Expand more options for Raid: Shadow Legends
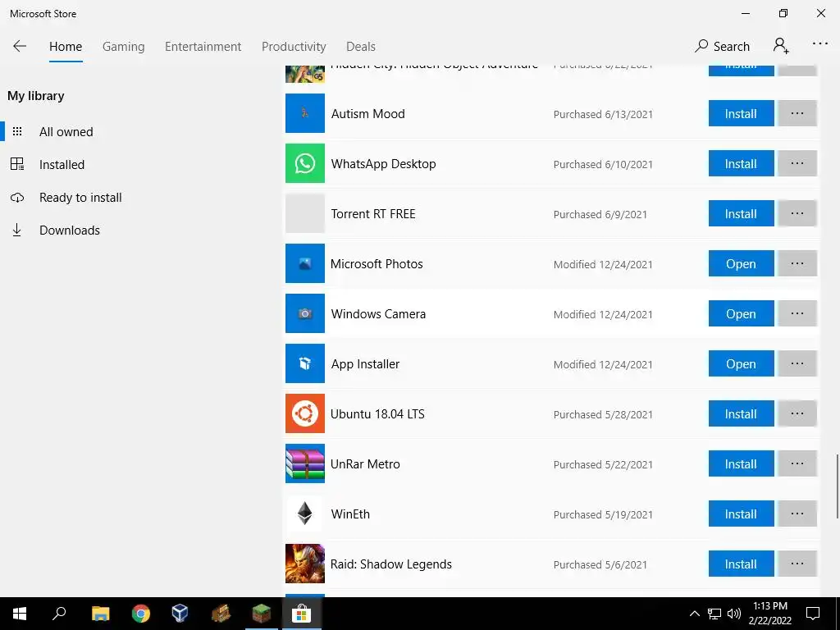 [x=797, y=564]
